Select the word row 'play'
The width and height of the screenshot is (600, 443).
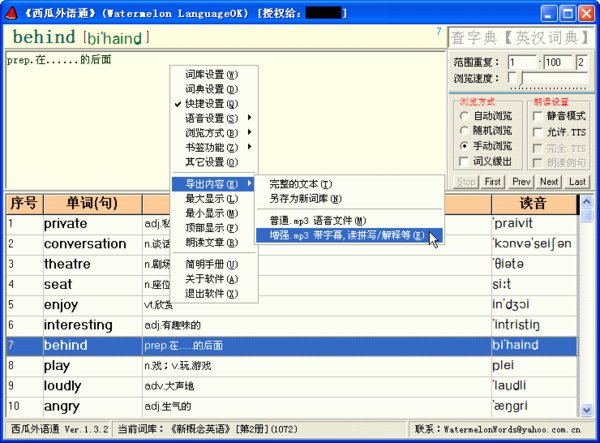point(292,366)
